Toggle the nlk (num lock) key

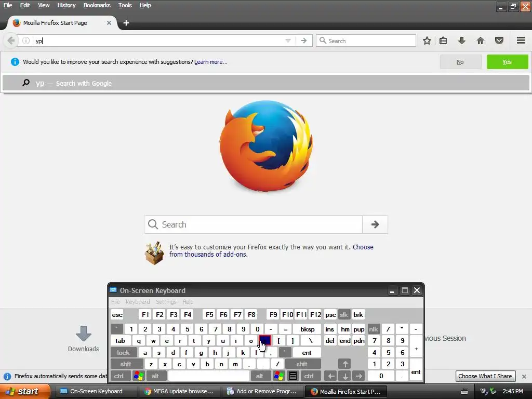coord(374,329)
